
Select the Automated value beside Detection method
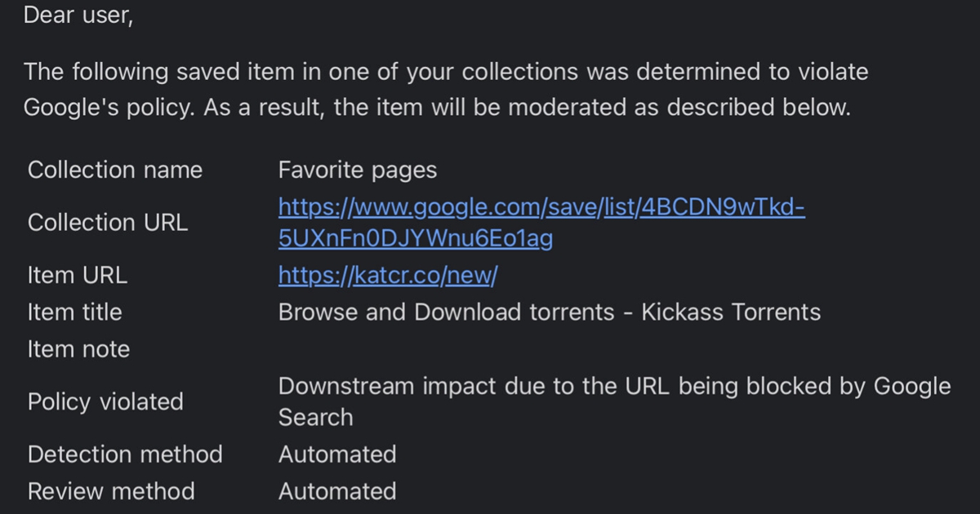[337, 454]
